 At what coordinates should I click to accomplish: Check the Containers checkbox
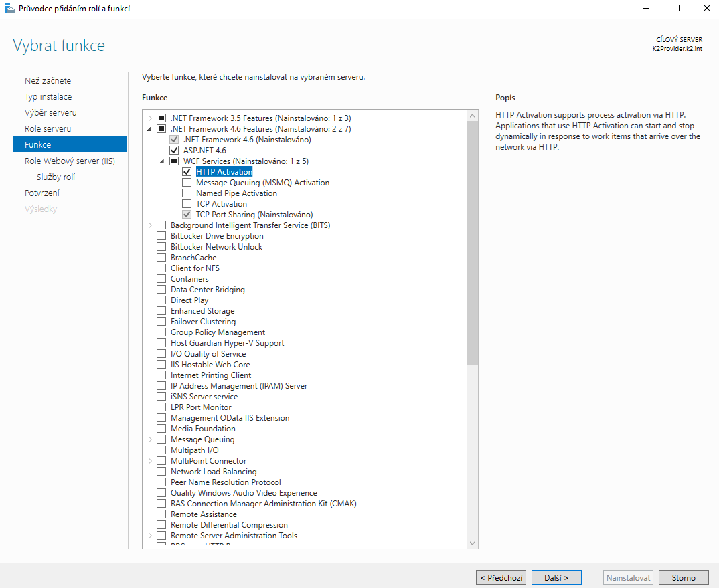pyautogui.click(x=161, y=279)
